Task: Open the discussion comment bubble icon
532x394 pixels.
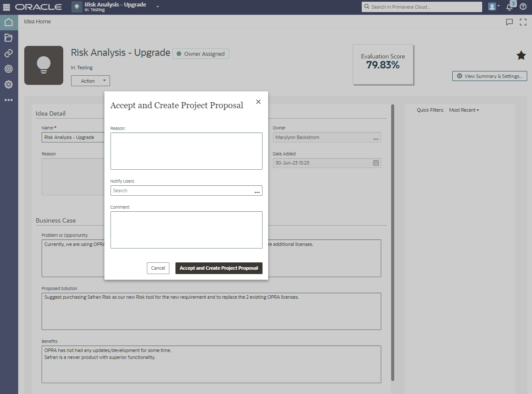Action: [509, 22]
